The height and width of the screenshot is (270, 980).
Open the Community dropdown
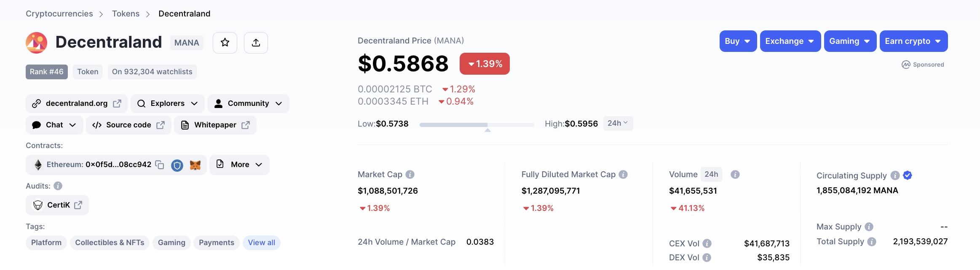click(x=248, y=103)
